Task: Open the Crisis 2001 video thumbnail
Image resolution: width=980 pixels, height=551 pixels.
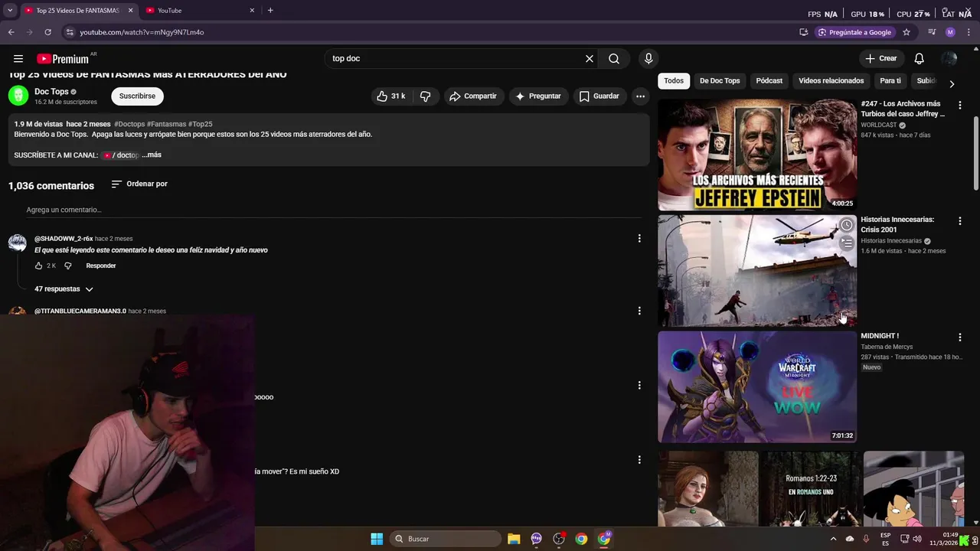Action: point(757,271)
